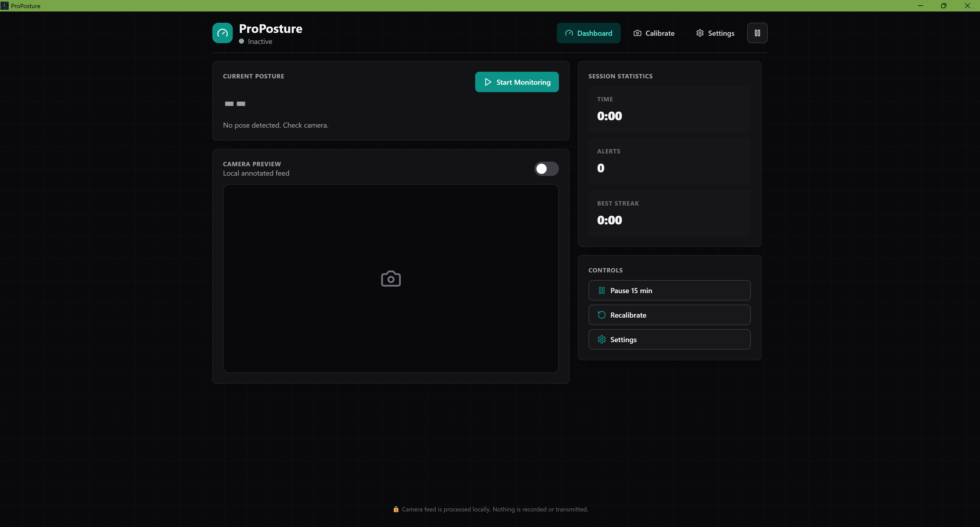This screenshot has width=980, height=527.
Task: Click the BEST STREAK value 0:00
Action: point(609,220)
